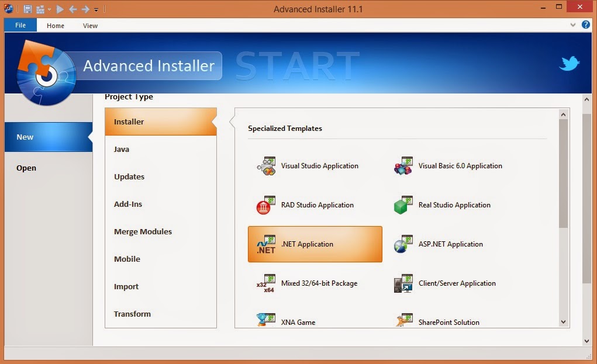Select the ASP.NET Application template
597x364 pixels.
tap(450, 244)
